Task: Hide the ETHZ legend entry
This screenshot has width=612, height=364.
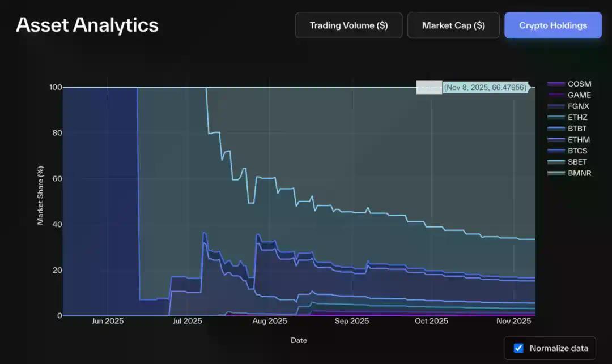Action: [578, 117]
